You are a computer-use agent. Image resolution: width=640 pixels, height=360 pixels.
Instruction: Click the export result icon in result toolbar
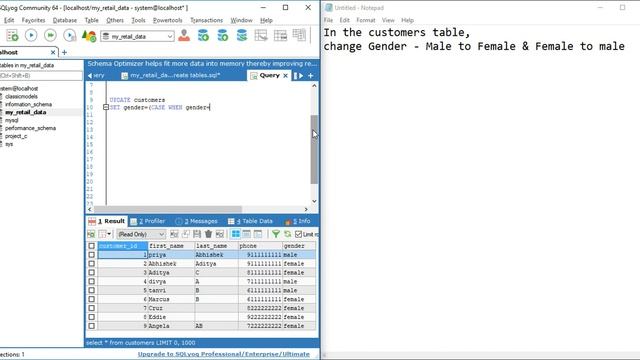[x=91, y=234]
